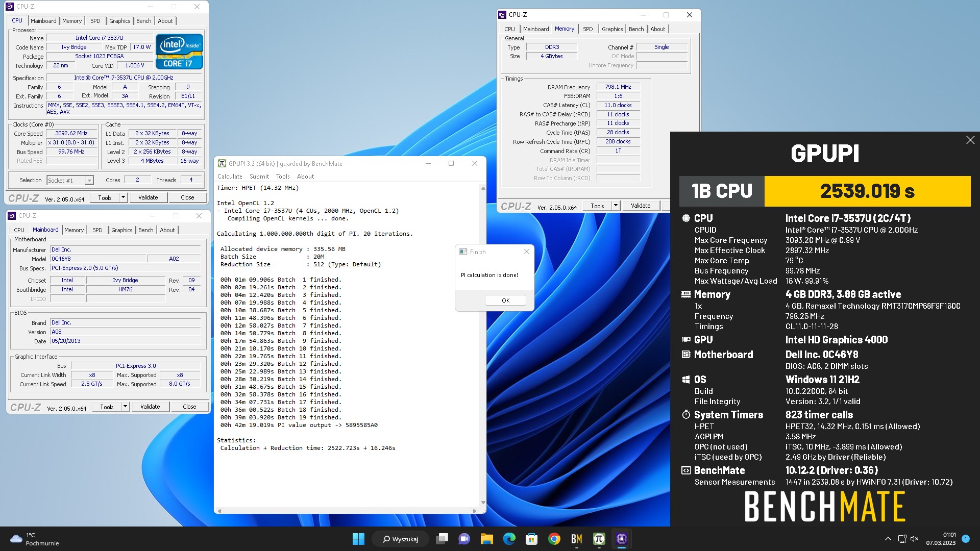Open Graphics tab in top-left CPU-Z

120,21
